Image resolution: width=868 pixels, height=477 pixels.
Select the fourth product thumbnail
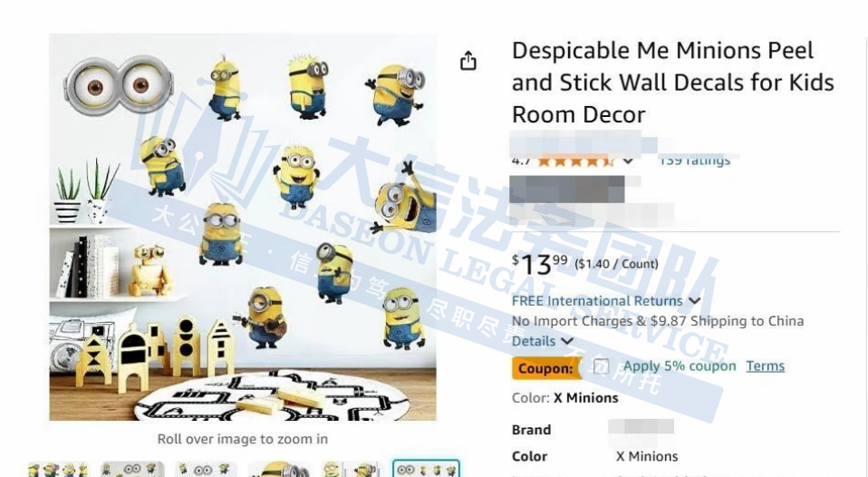point(279,469)
